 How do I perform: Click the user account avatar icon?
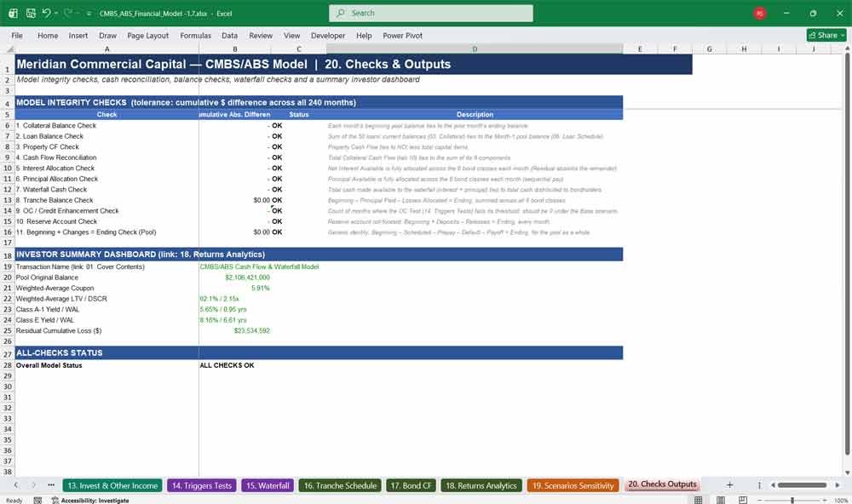pos(760,13)
